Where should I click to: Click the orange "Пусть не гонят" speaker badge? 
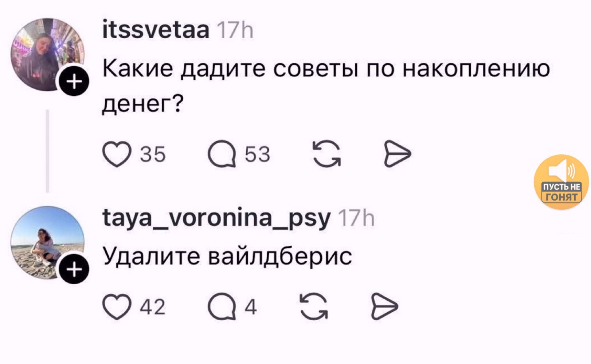point(561,182)
